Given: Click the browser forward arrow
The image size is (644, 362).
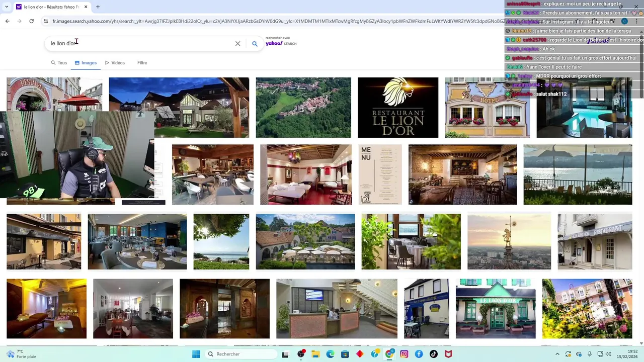Looking at the screenshot, I should pos(19,21).
